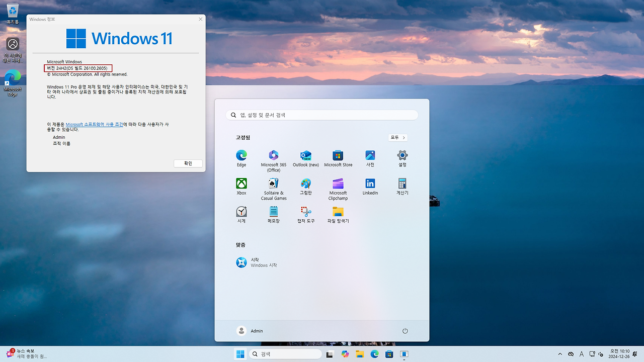Launch Microsoft Clipchamp
Viewport: 644px width, 362px height.
(338, 184)
